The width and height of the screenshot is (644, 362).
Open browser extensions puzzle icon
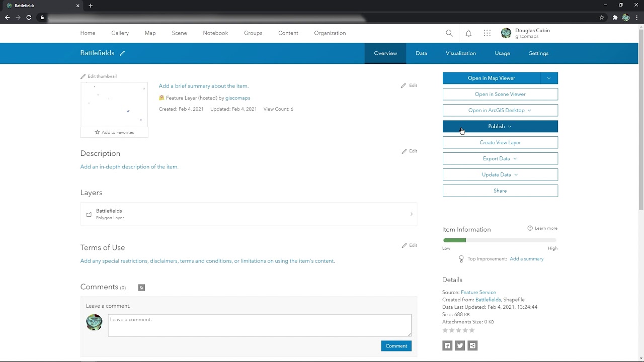pos(615,17)
